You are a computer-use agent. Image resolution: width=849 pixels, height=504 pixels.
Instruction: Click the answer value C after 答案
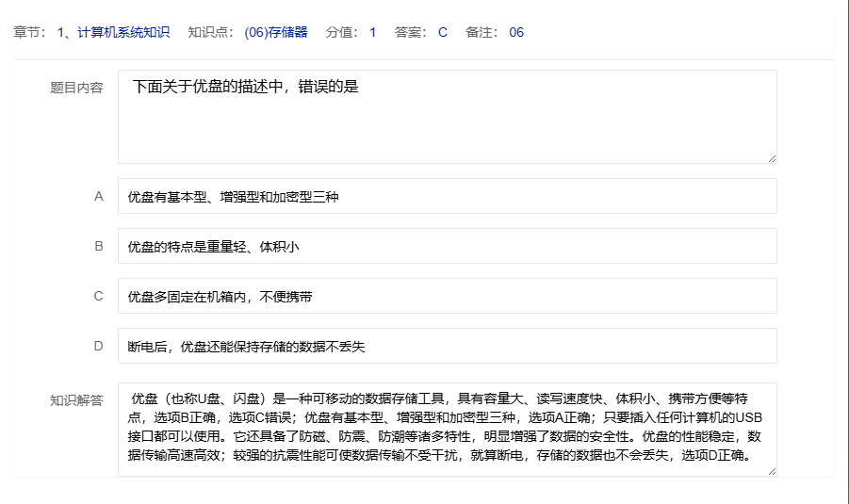443,32
